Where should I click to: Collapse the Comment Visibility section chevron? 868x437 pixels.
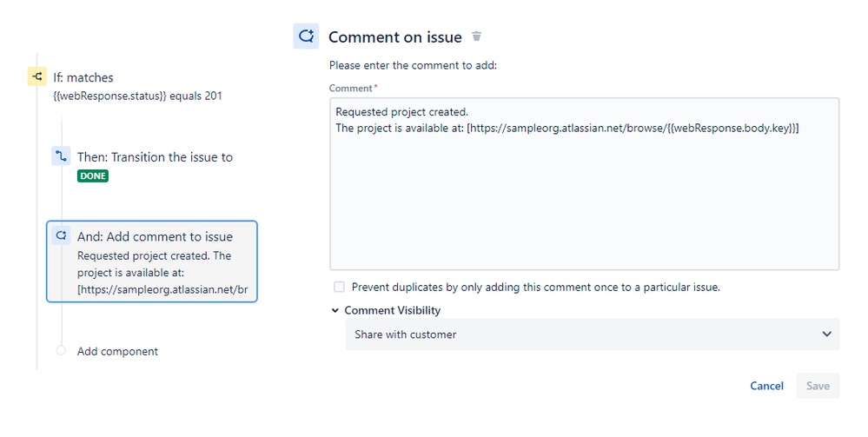click(335, 310)
